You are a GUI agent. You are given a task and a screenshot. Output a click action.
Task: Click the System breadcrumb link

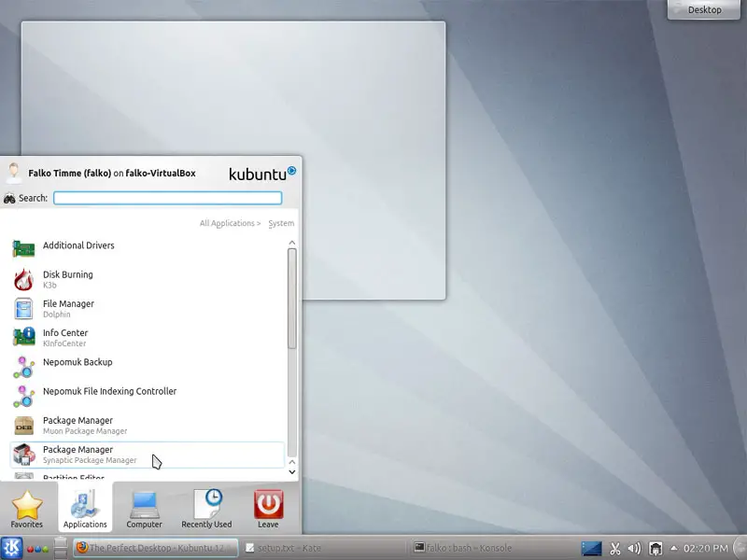(x=281, y=223)
